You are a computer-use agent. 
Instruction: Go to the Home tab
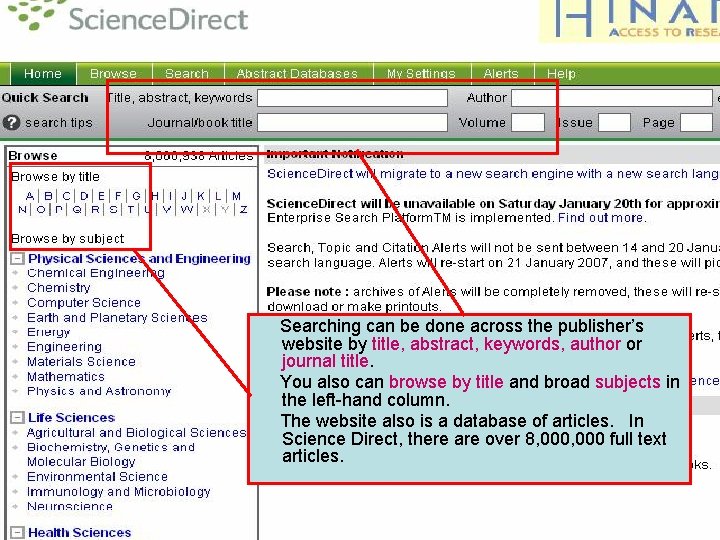click(x=43, y=73)
